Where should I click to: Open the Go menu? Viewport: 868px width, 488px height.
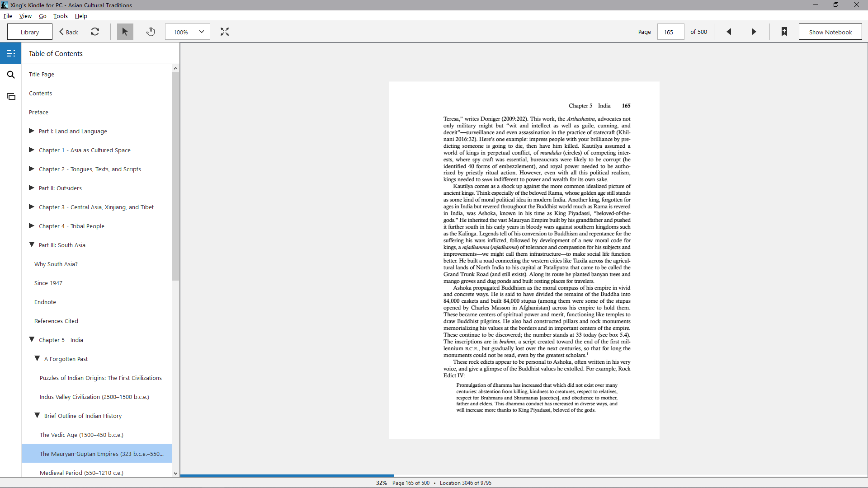42,16
